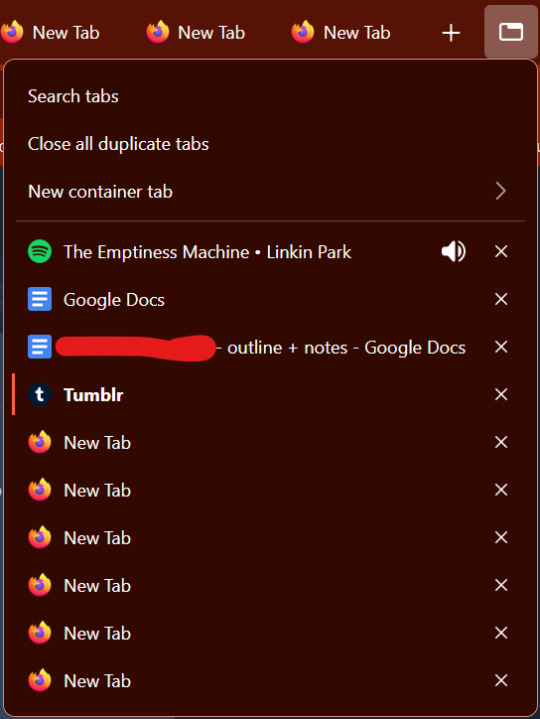Close the first New Tab in list
The width and height of the screenshot is (540, 719).
click(x=501, y=442)
